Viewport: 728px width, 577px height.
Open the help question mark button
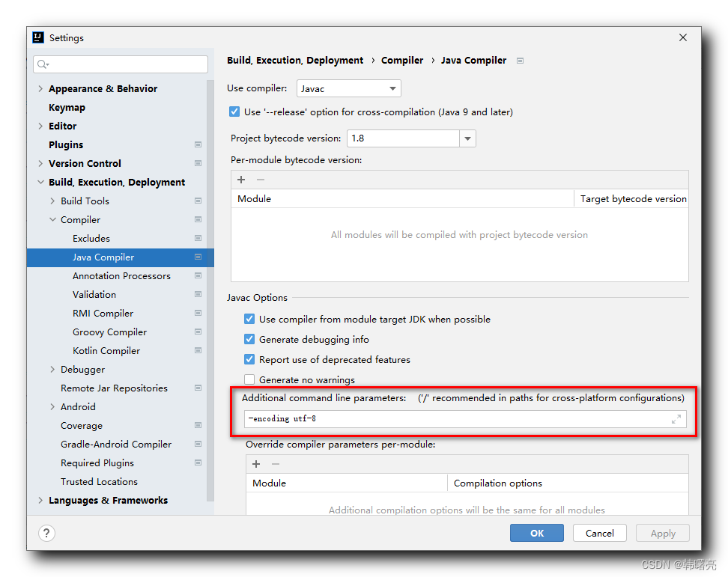click(46, 534)
